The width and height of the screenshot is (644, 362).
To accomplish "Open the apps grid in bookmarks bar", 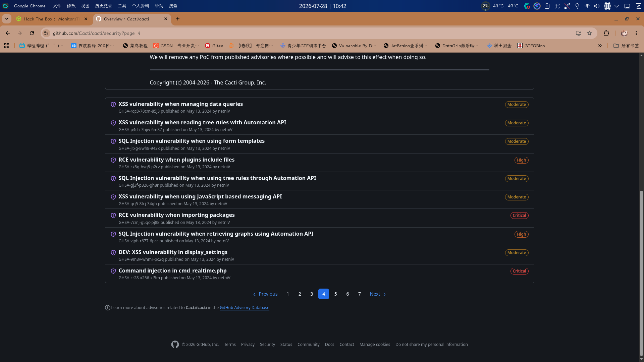I will tap(7, 46).
